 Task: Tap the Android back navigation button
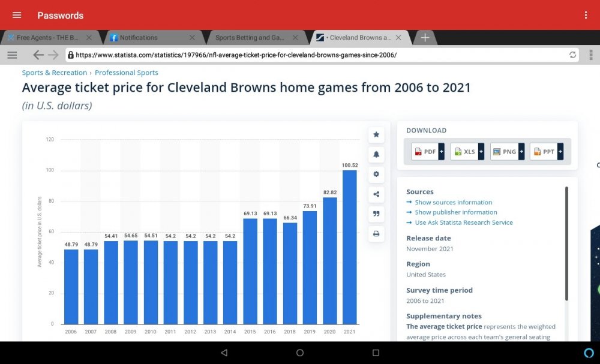(x=224, y=353)
